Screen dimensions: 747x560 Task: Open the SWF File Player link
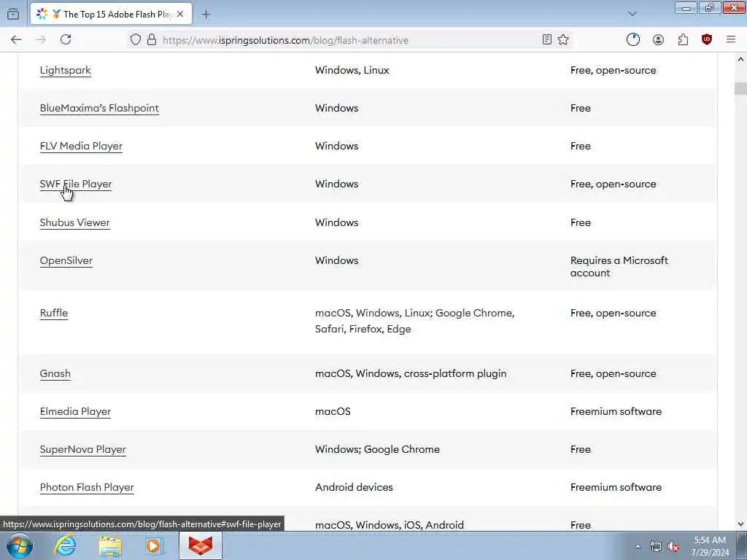click(76, 184)
